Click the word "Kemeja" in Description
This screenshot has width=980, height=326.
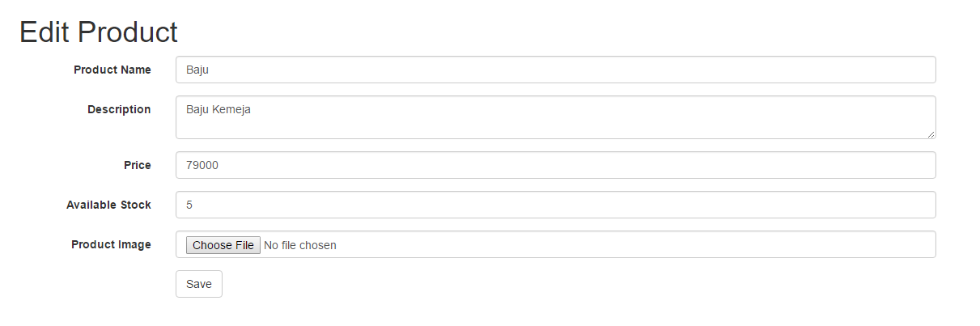pyautogui.click(x=231, y=109)
